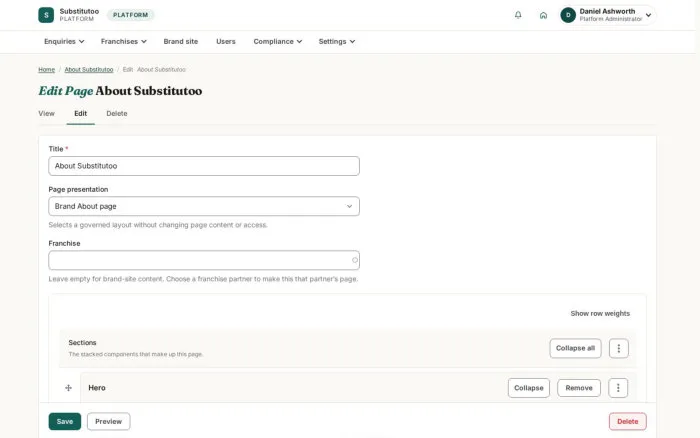Viewport: 700px width, 438px height.
Task: Remove the Hero section
Action: point(579,388)
